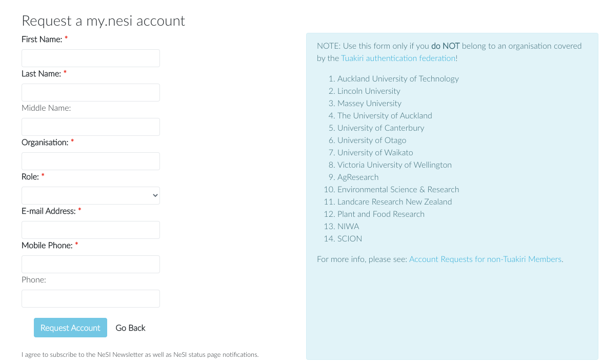Click the "SCION" list entry
Image resolution: width=602 pixels, height=364 pixels.
point(350,239)
